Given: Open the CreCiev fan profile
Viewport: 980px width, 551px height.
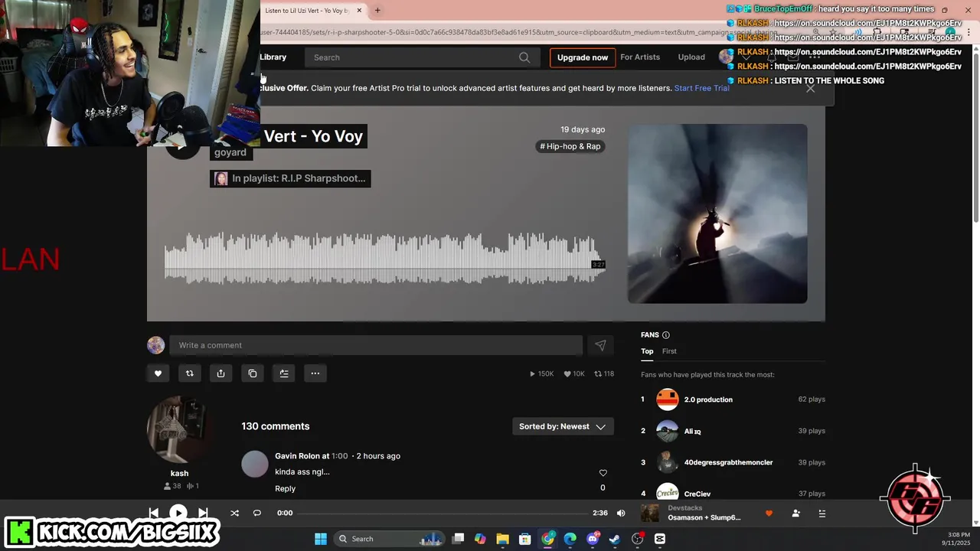Looking at the screenshot, I should point(697,494).
